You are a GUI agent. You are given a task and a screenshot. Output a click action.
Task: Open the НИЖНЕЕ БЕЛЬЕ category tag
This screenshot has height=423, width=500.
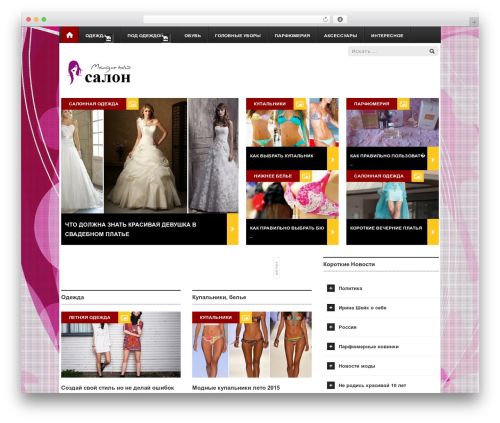point(273,176)
